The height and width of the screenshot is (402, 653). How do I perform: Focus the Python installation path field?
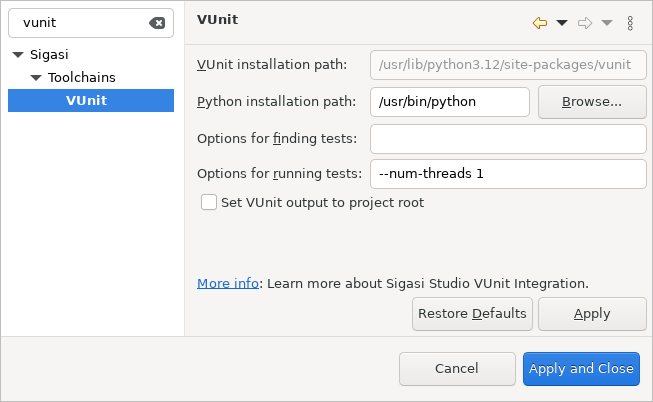(449, 102)
